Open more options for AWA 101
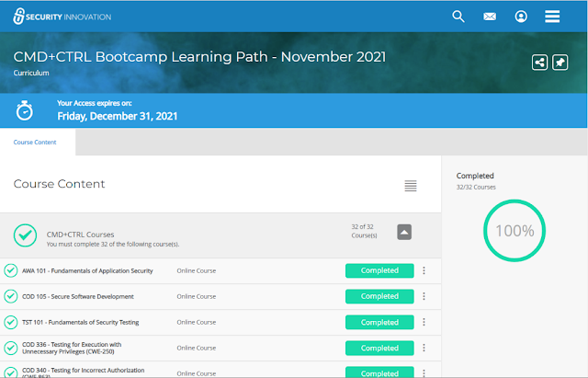Viewport: 588px width, 378px height. click(424, 270)
